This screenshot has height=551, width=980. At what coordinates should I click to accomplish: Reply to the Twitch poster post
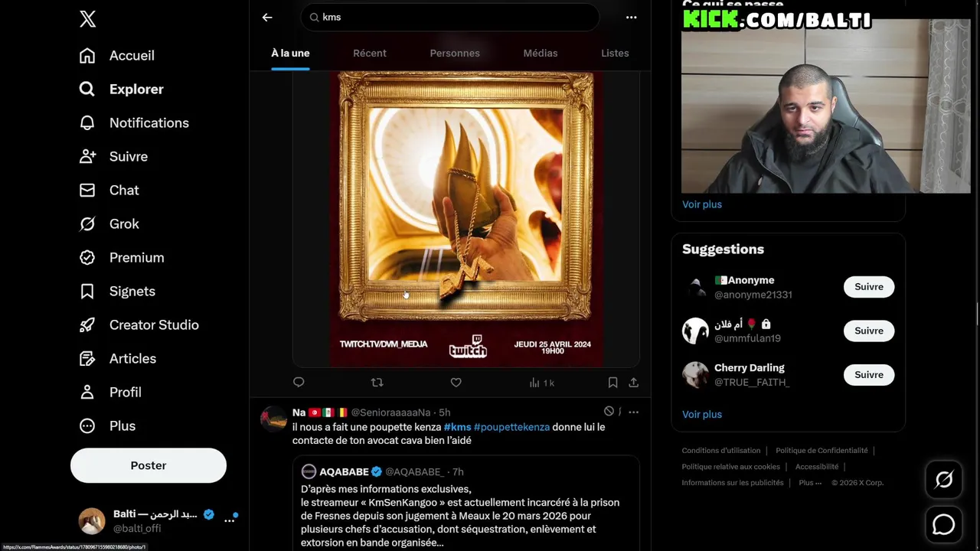pyautogui.click(x=299, y=383)
